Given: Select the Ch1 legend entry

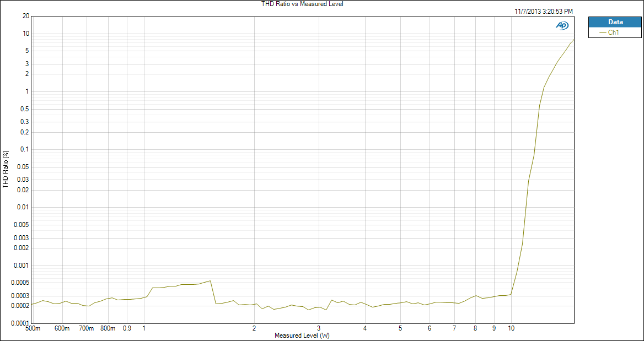Looking at the screenshot, I should coord(615,33).
